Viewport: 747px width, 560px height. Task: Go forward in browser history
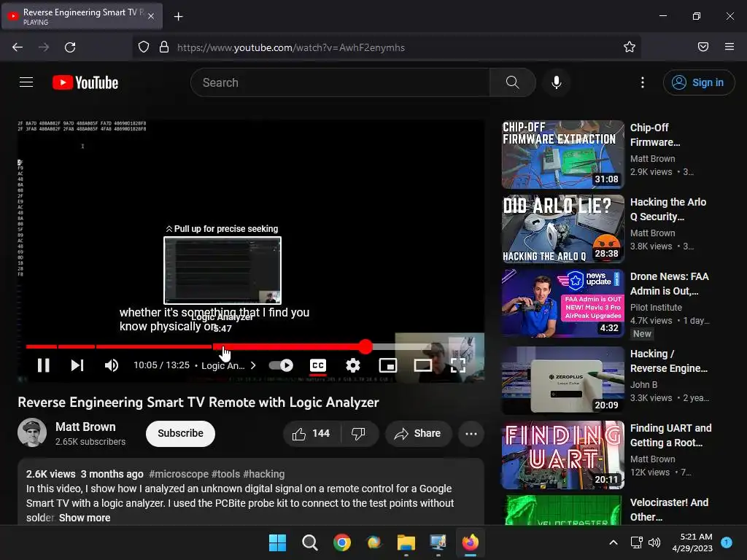pos(44,47)
